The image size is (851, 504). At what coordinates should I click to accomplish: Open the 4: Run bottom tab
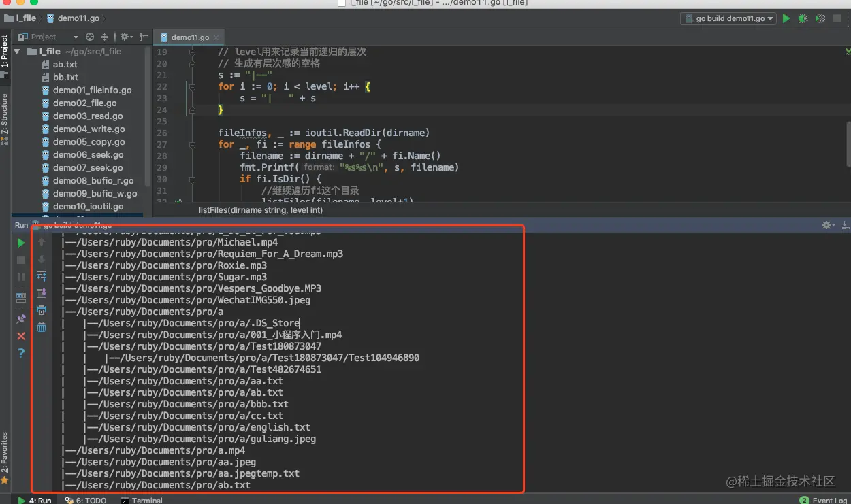tap(35, 500)
